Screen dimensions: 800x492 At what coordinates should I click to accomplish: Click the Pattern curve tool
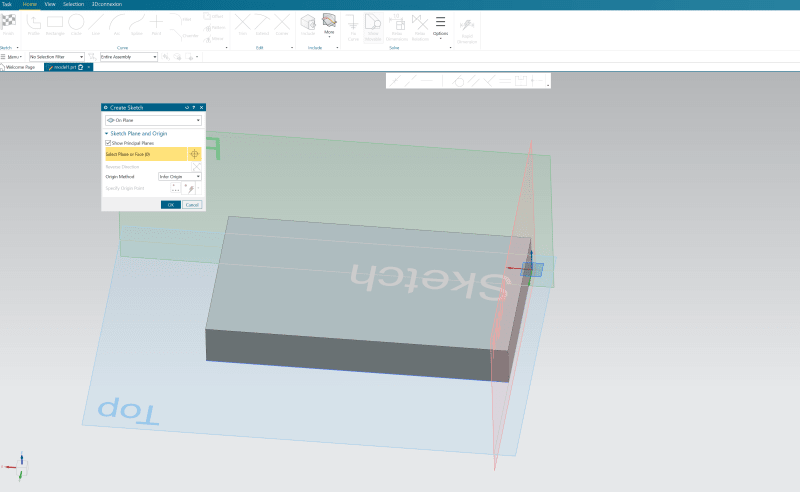[x=214, y=28]
